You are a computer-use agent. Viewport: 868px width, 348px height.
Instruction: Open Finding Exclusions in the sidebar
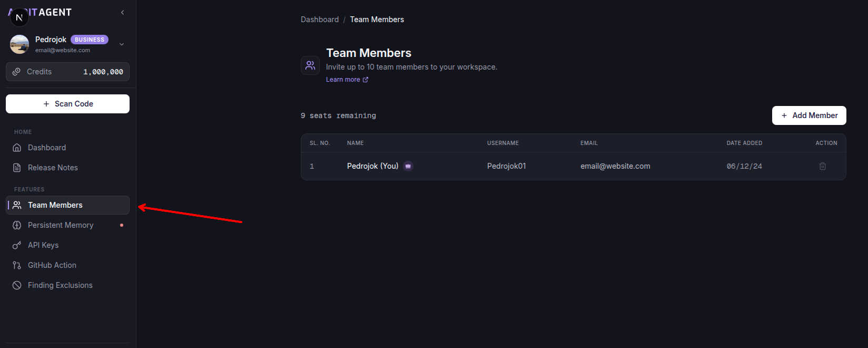click(67, 285)
